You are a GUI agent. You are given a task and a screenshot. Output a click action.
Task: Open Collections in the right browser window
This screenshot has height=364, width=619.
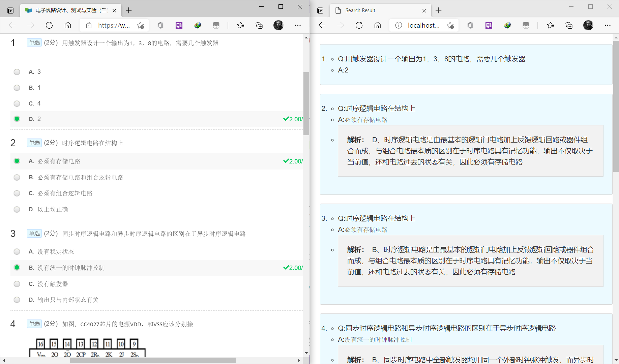click(x=569, y=25)
